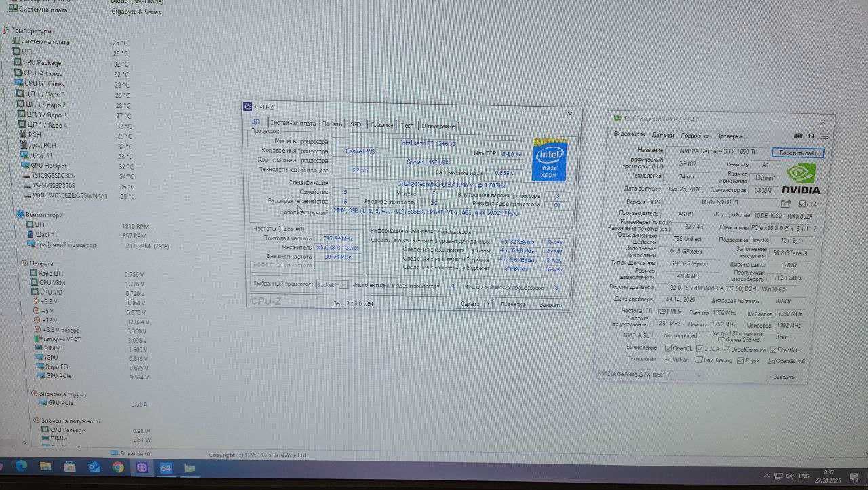
Task: Select the GPU Hotspot temperature row
Action: (x=77, y=166)
